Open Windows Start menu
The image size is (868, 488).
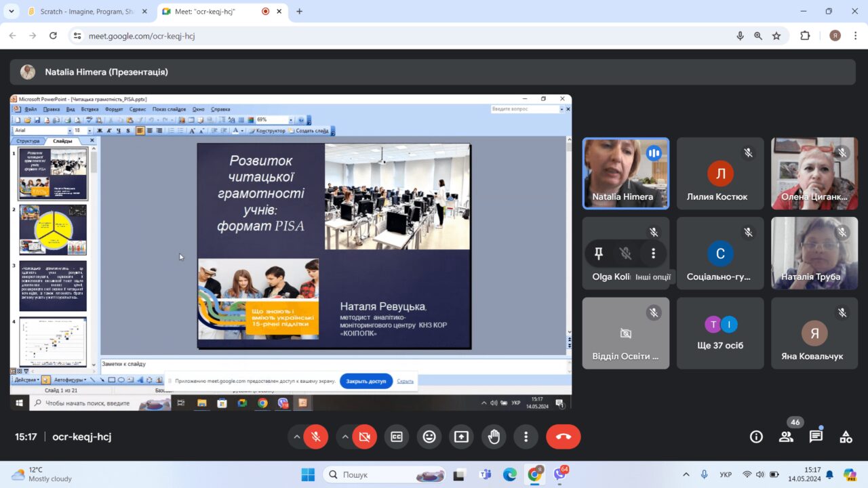pyautogui.click(x=308, y=474)
